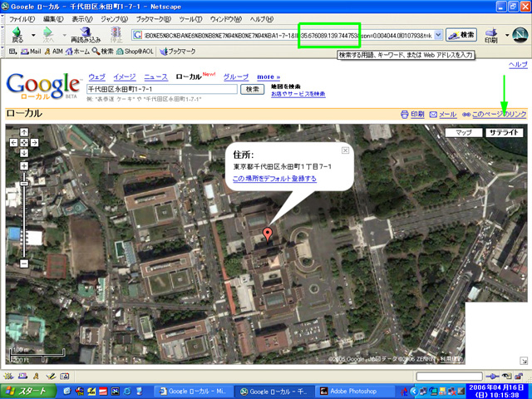This screenshot has height=399, width=532.
Task: Open the 編集(E) menu
Action: [53, 19]
